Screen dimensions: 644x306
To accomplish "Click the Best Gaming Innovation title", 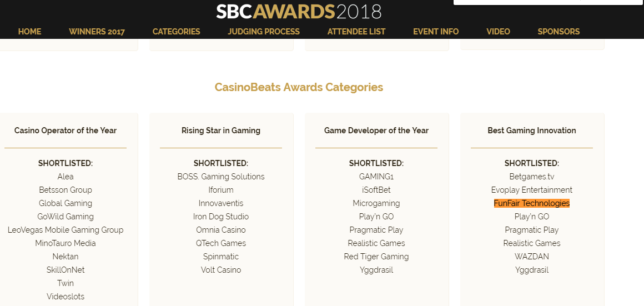I will pyautogui.click(x=532, y=131).
